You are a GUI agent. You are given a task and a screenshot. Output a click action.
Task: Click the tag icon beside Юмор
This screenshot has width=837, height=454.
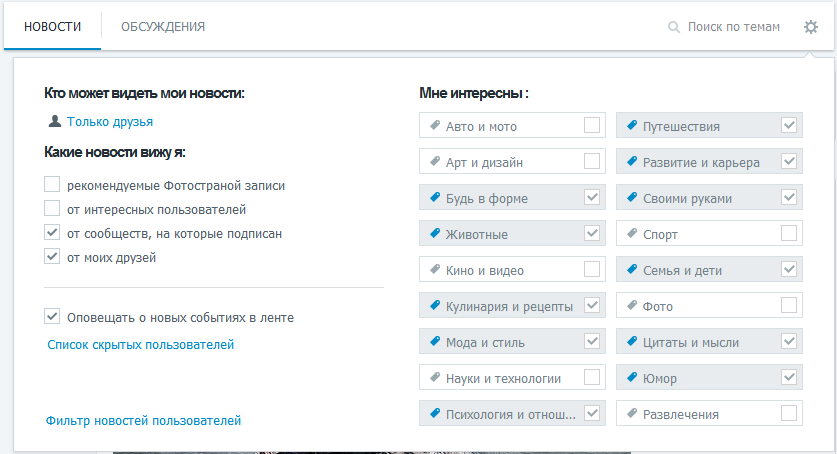631,377
